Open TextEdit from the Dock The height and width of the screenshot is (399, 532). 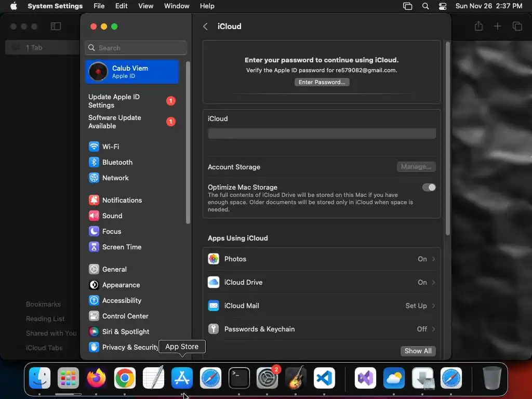(153, 378)
